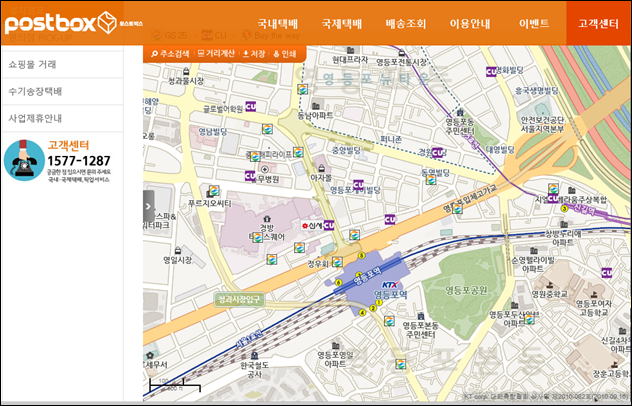Open 수기송장택배 in sidebar
This screenshot has width=632, height=406.
click(62, 92)
